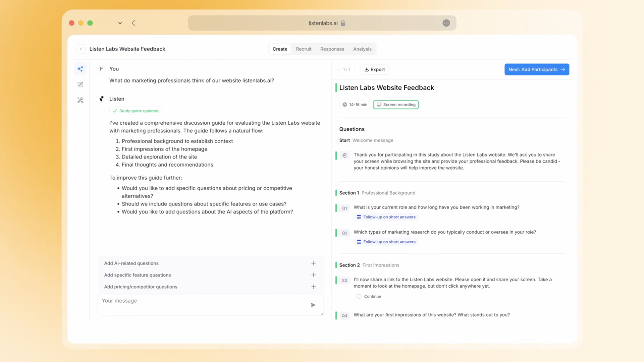Click the Export button

click(x=374, y=69)
